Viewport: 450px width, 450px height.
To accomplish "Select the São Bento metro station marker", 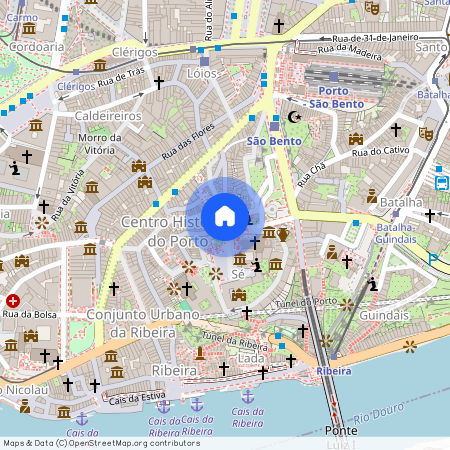I will coord(275,126).
